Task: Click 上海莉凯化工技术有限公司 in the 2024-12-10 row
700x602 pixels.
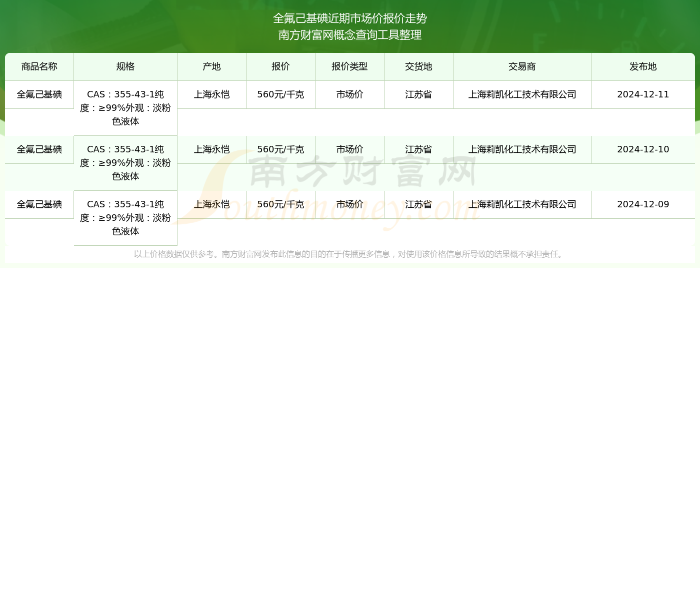Action: click(x=522, y=149)
